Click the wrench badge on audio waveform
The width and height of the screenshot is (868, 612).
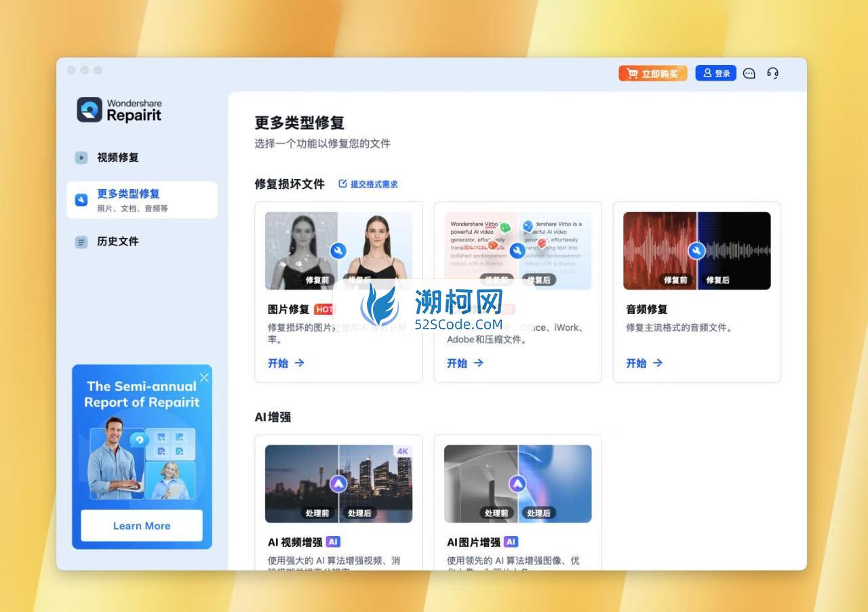point(696,251)
